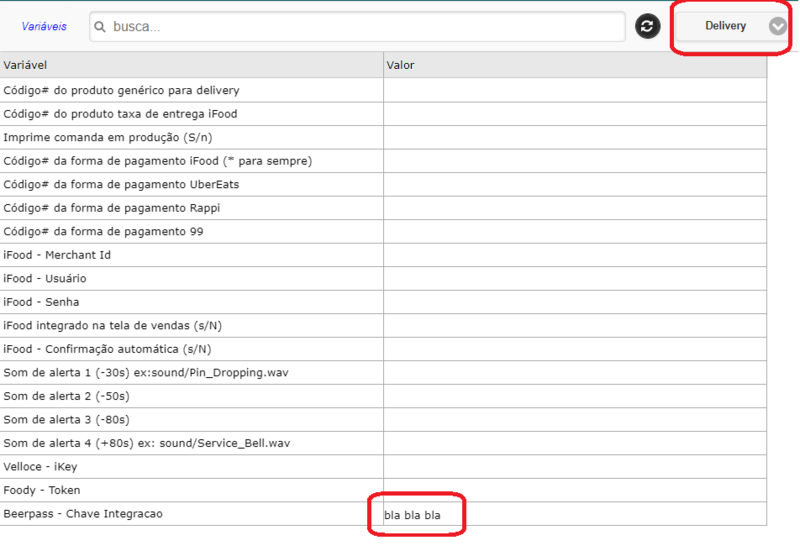Select 'iFood - Senha' row

click(383, 302)
